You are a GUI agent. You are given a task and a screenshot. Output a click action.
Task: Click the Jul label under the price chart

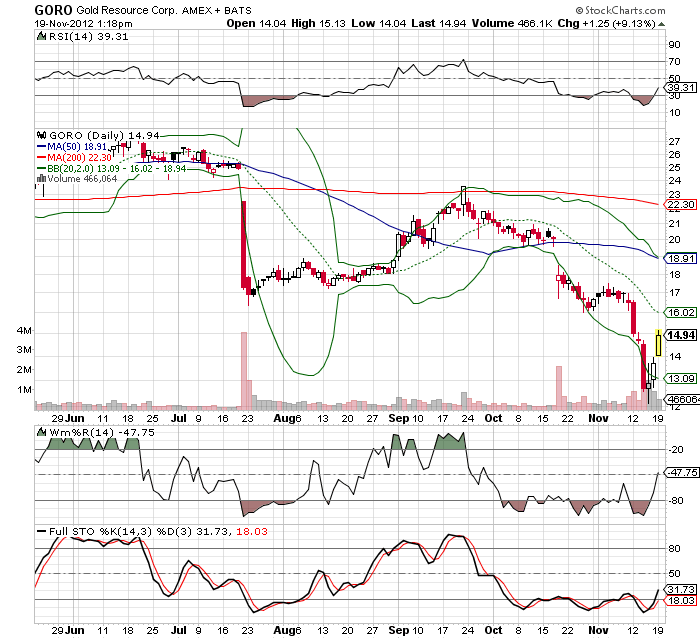click(179, 418)
